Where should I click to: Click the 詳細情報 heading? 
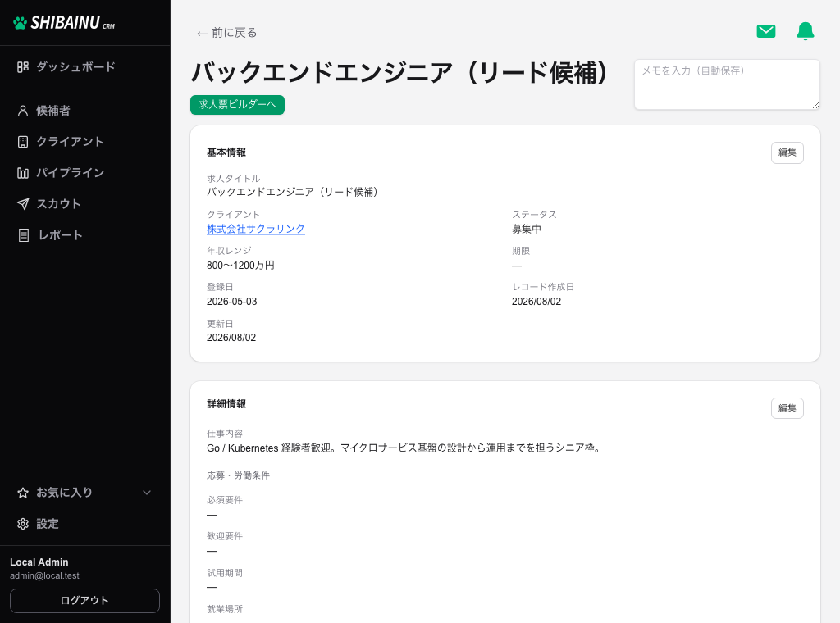226,404
